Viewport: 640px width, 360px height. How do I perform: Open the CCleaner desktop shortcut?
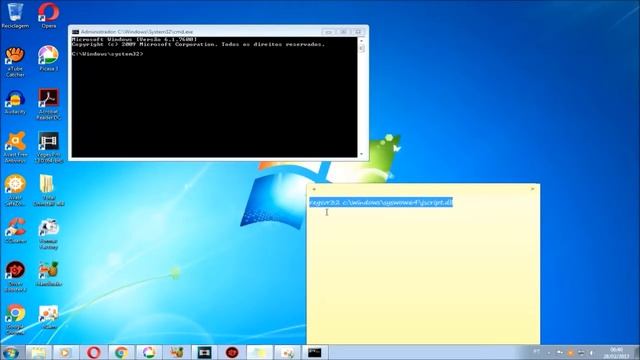coord(16,231)
